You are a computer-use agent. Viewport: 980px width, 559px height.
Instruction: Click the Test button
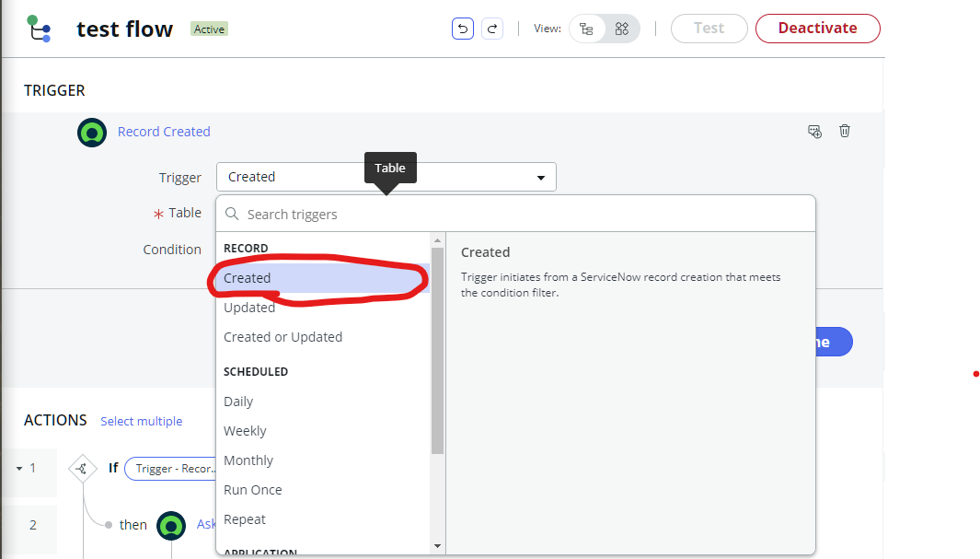pos(709,29)
